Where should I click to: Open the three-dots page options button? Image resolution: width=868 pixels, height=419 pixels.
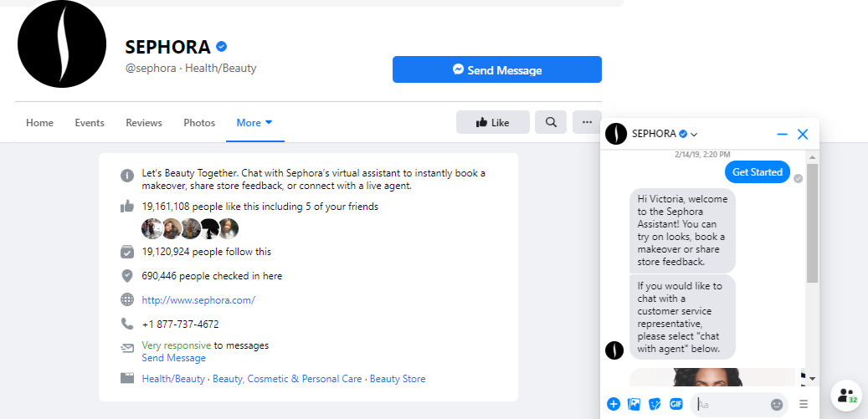pos(588,122)
